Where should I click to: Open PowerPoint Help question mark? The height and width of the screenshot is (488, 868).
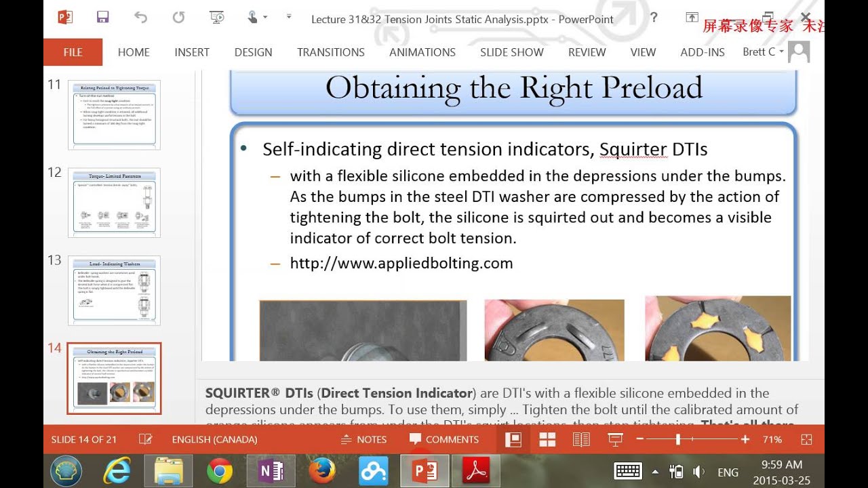coord(654,18)
